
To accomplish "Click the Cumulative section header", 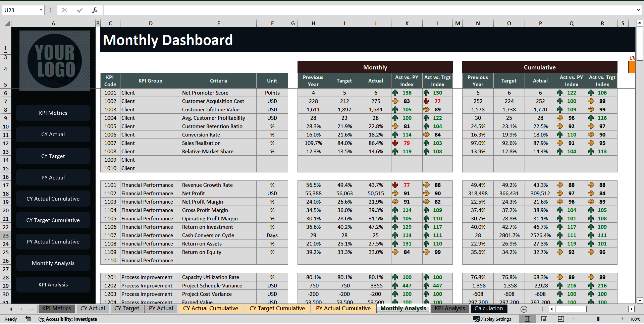I will tap(540, 67).
